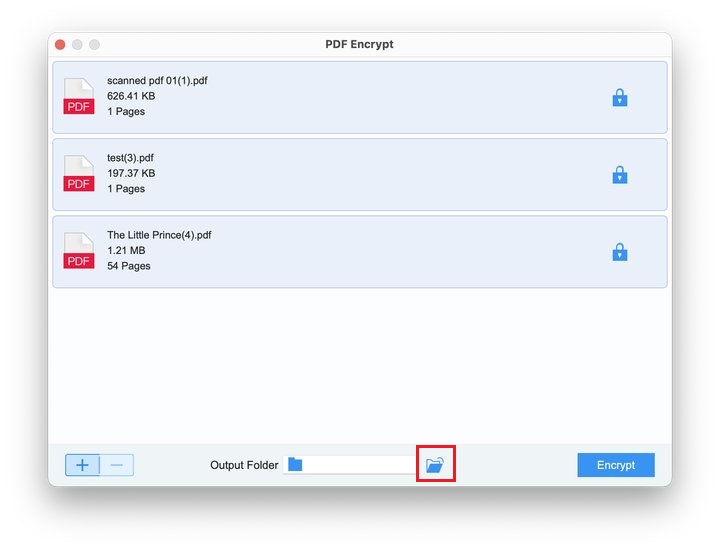
Task: Click the lock icon for test(3).pdf
Action: tap(619, 174)
